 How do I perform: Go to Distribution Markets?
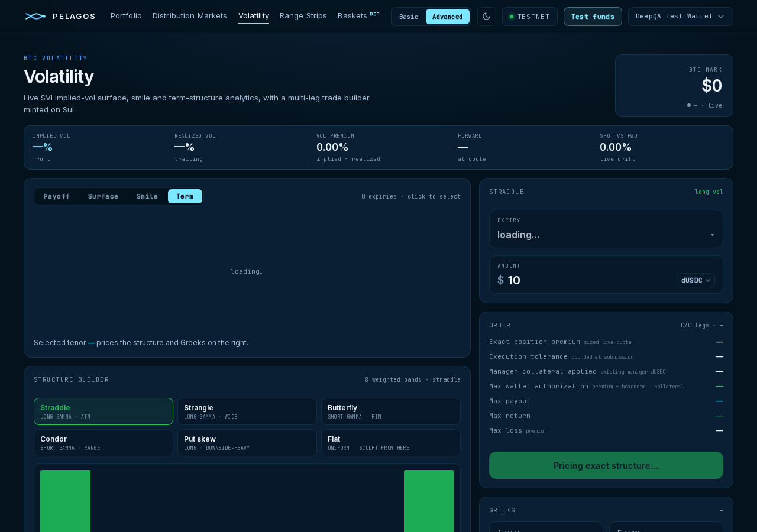click(x=190, y=16)
